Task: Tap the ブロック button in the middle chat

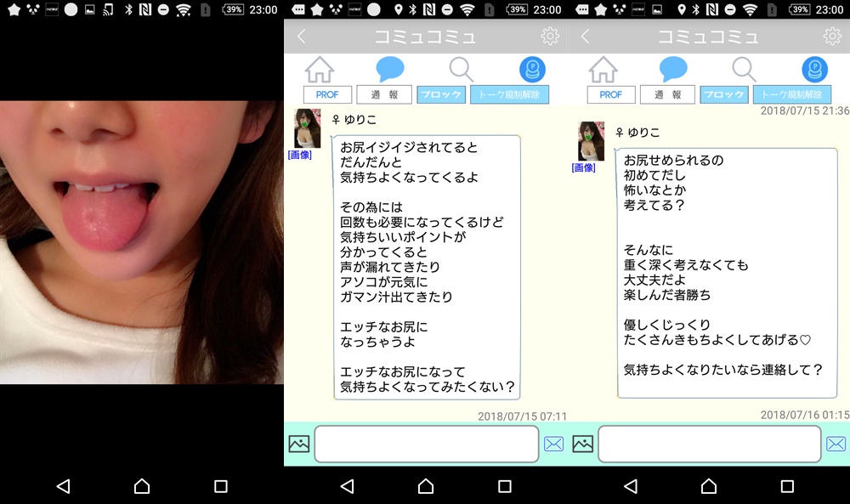Action: (x=440, y=94)
